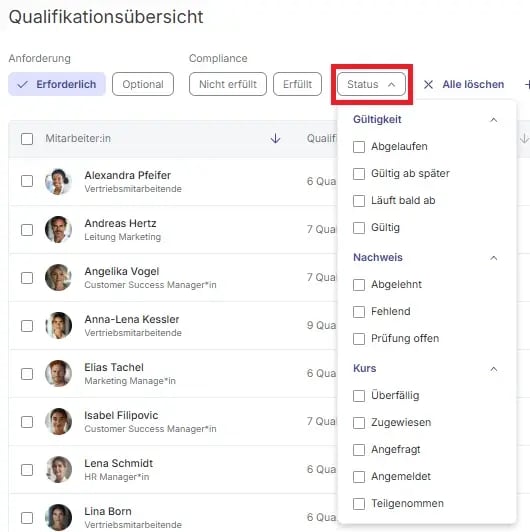The width and height of the screenshot is (530, 532).
Task: Click Angelika Vogel's avatar
Action: pos(58,278)
